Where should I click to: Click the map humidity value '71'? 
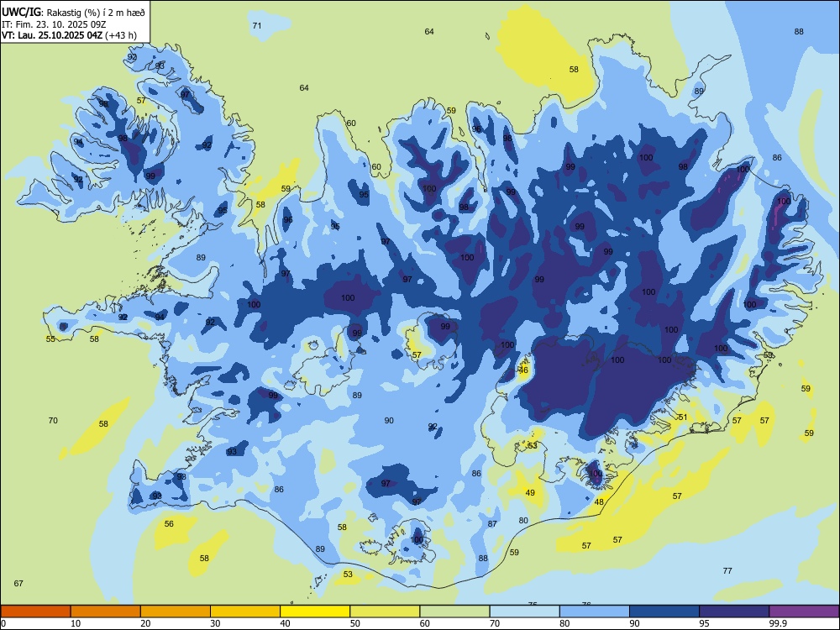(257, 26)
